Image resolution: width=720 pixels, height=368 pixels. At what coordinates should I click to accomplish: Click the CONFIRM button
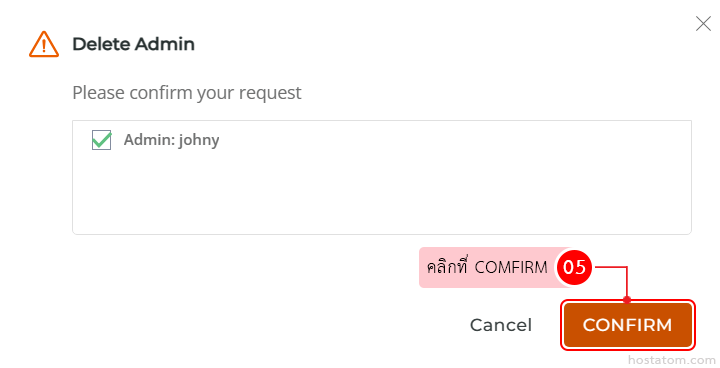628,325
